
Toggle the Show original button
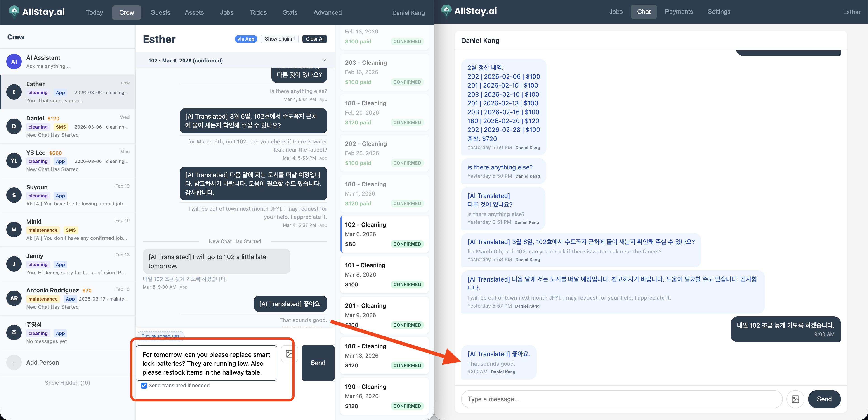(x=279, y=39)
